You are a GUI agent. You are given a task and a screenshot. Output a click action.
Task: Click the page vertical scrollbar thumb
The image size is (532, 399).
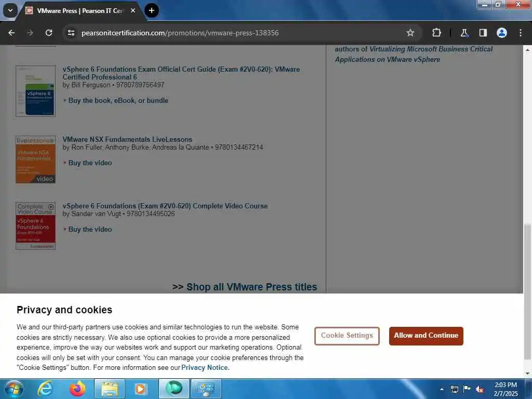[527, 292]
